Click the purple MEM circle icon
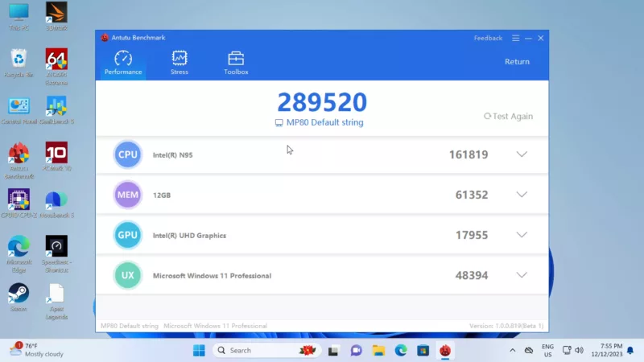This screenshot has height=362, width=644. pyautogui.click(x=128, y=195)
